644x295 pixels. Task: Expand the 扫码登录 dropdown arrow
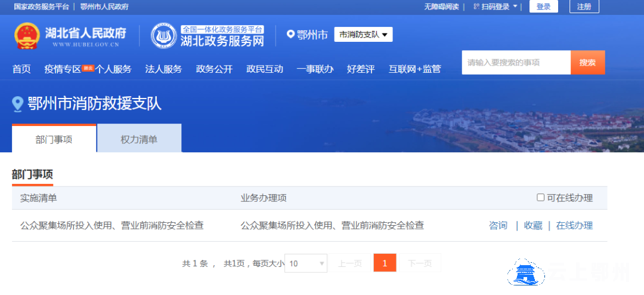[515, 7]
